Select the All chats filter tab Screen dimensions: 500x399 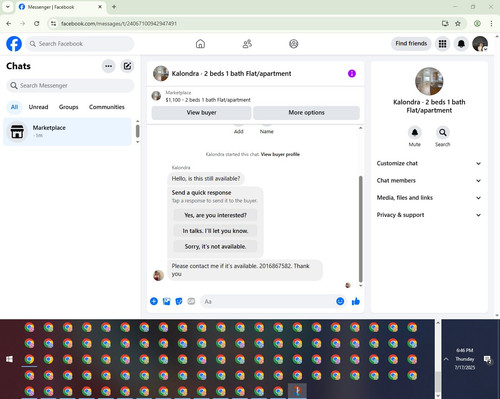tap(14, 107)
